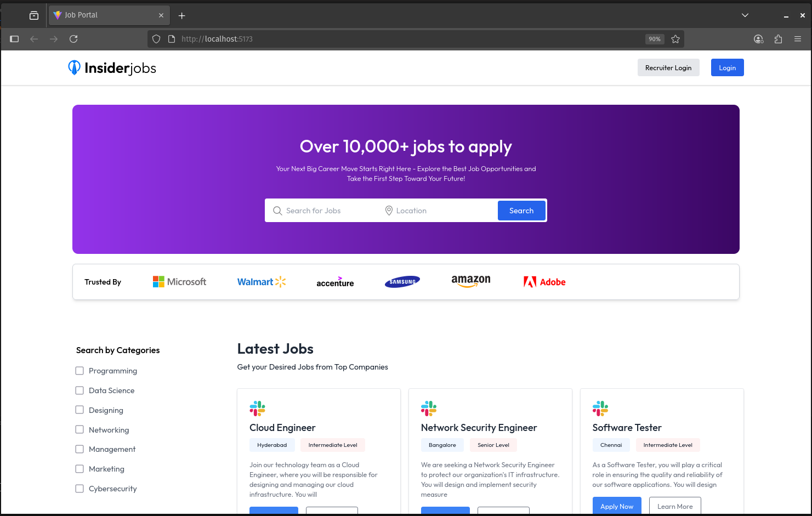Tick the Cybersecurity checkbox
Screen dimensions: 812x516
(80, 489)
